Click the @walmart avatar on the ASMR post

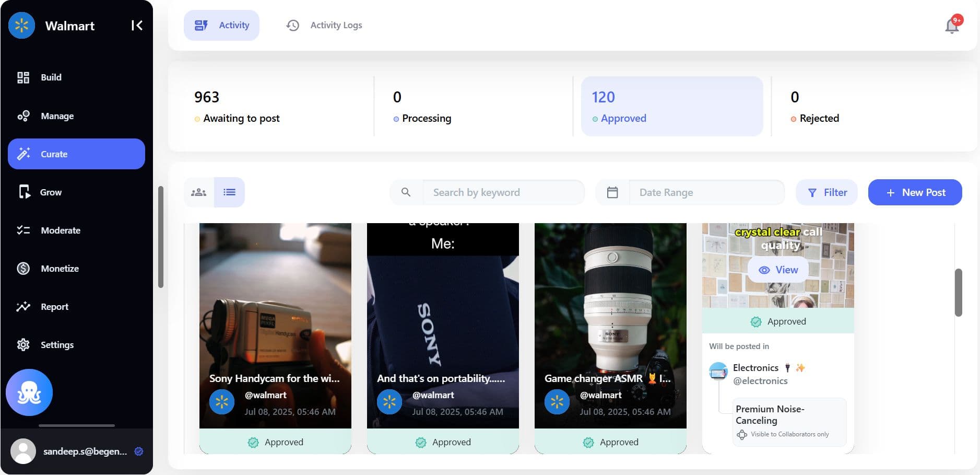557,402
